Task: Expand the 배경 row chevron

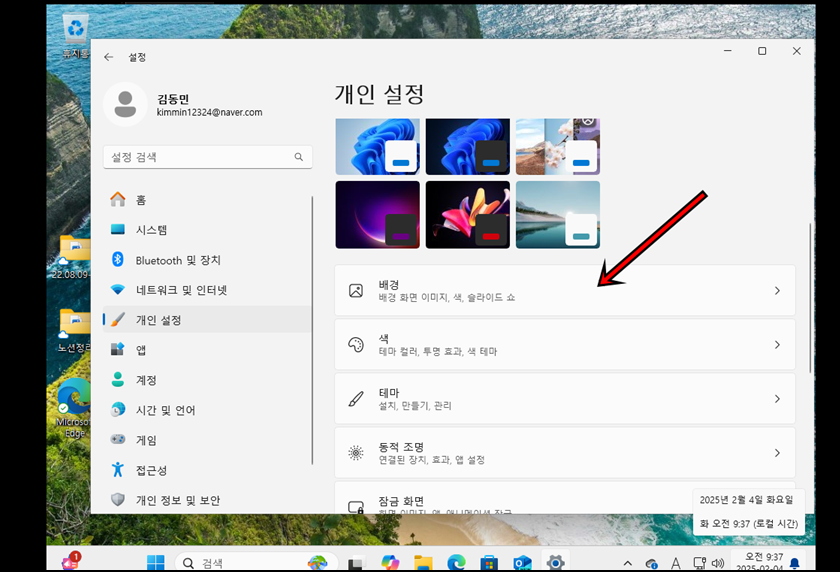Action: pos(777,290)
